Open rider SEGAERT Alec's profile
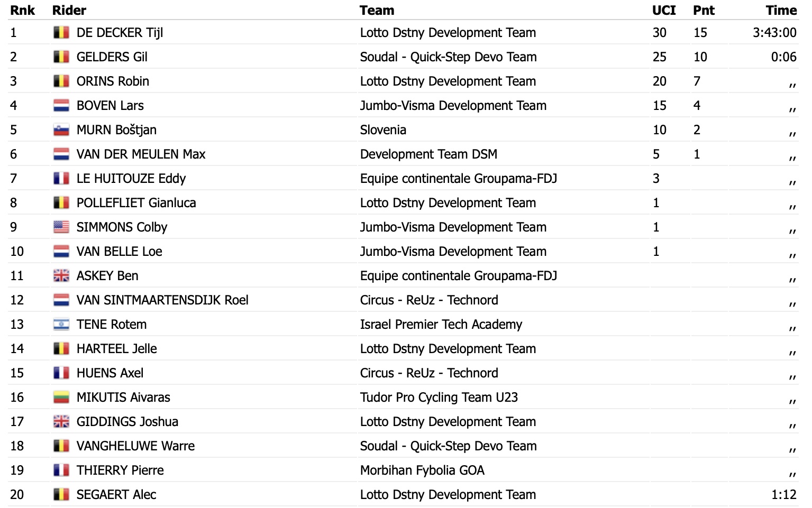 (116, 495)
